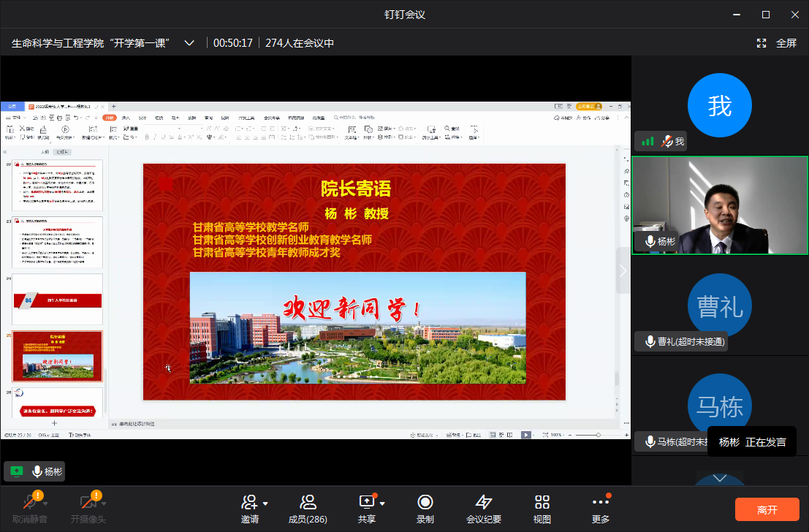809x532 pixels.
Task: Unmute microphone with 取消静音
Action: click(30, 503)
